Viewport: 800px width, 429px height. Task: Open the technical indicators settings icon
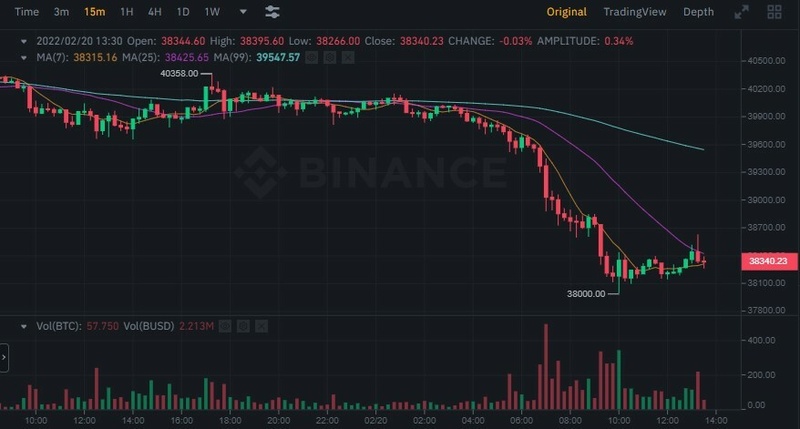point(272,12)
